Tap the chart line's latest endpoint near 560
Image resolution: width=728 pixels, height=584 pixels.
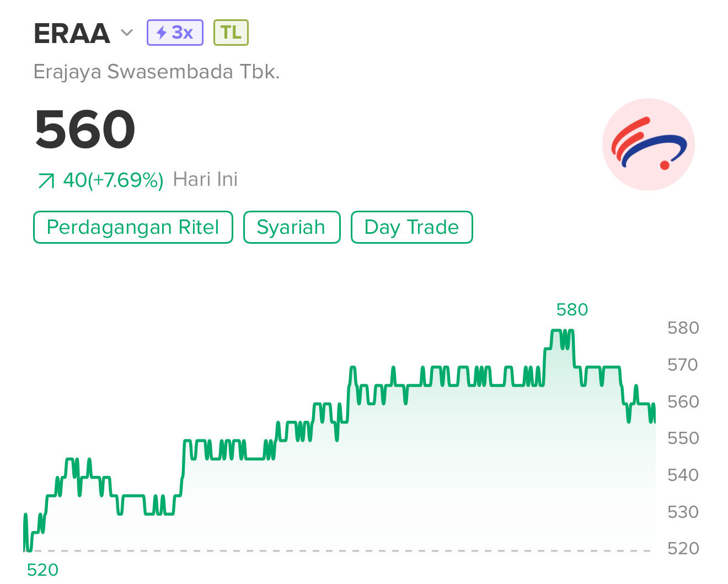655,421
